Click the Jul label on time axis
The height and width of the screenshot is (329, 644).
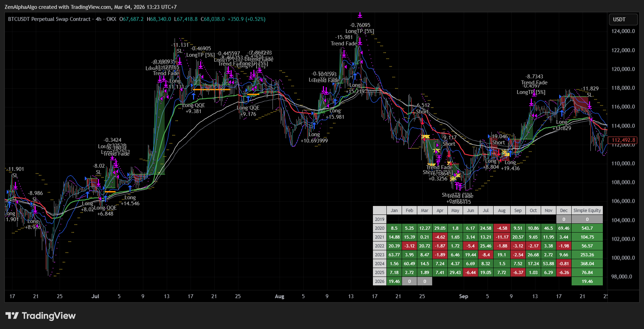(x=95, y=296)
